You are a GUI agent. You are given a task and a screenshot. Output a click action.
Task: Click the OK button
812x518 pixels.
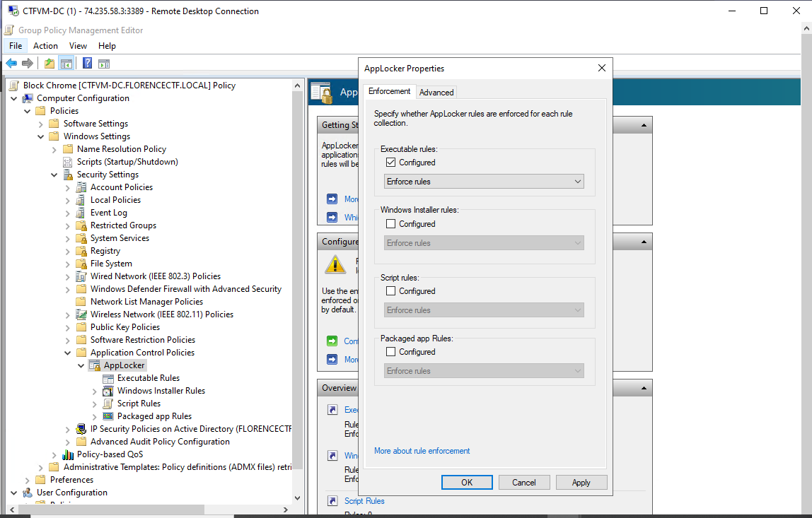coord(467,482)
